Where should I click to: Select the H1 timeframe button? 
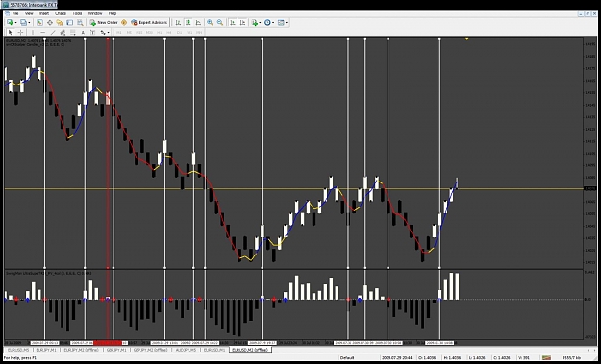(159, 32)
